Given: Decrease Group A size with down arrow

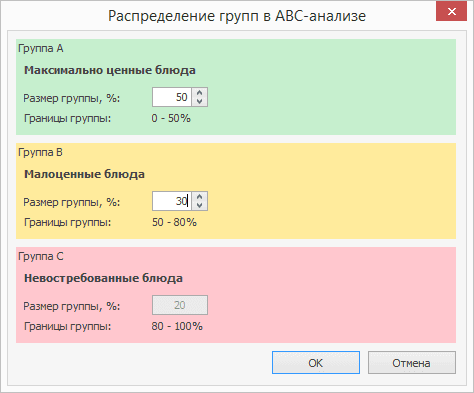Looking at the screenshot, I should point(199,101).
